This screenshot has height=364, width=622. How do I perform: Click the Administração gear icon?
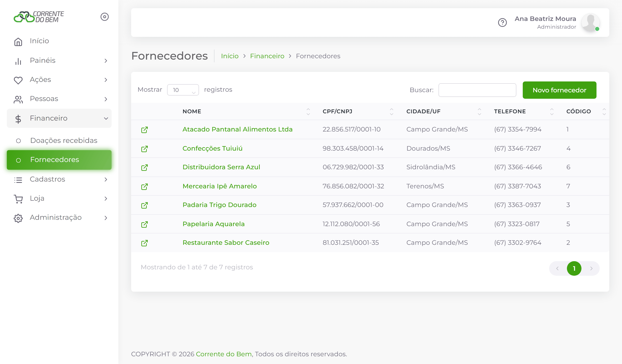18,218
